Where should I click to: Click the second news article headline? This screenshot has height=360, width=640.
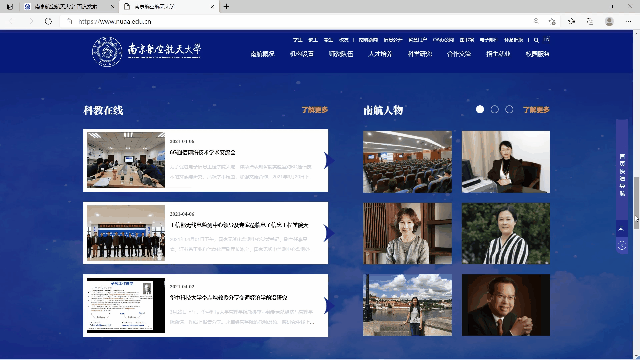239,225
